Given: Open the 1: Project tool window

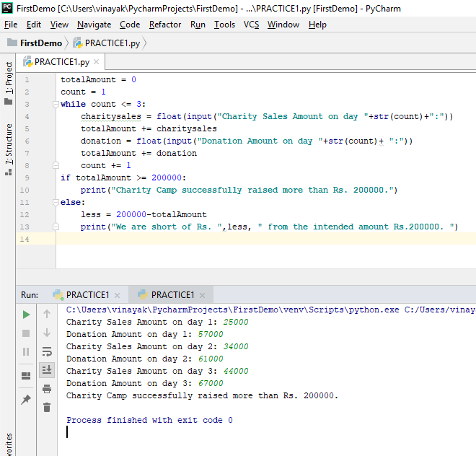Looking at the screenshot, I should pos(9,83).
